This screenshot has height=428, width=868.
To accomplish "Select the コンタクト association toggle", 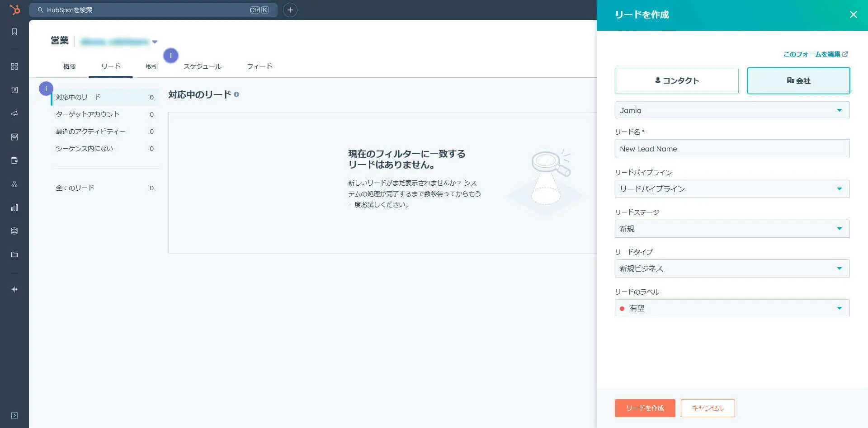I will 676,81.
